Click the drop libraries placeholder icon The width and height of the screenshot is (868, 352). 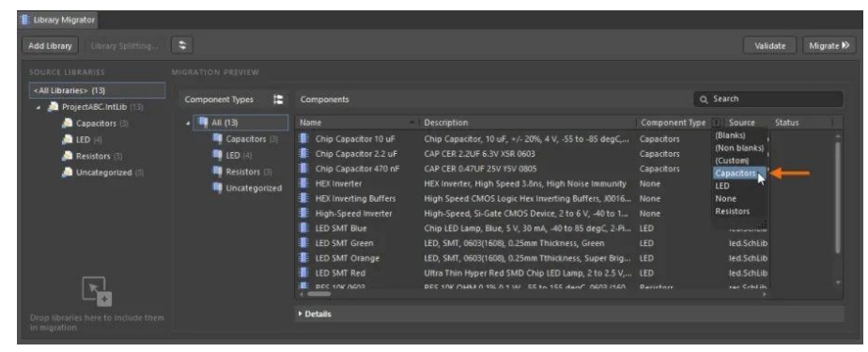[x=97, y=291]
